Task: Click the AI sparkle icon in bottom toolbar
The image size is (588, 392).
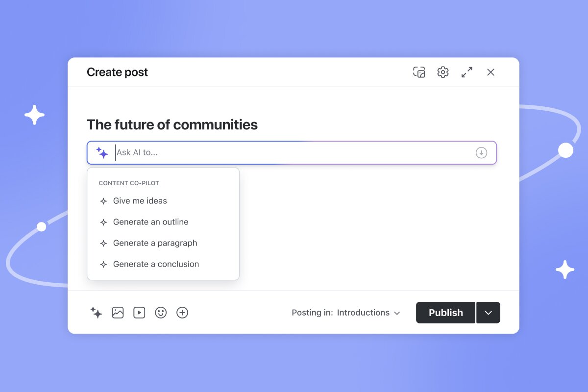Action: click(x=96, y=313)
